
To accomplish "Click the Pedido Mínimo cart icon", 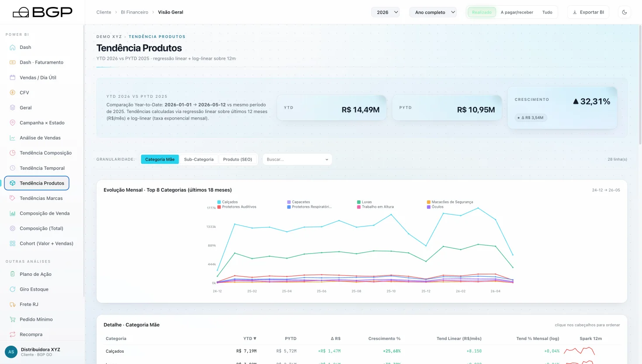I will [13, 319].
